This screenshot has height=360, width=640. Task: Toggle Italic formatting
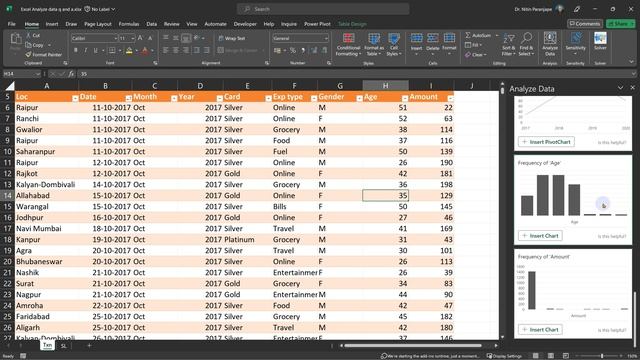[85, 51]
